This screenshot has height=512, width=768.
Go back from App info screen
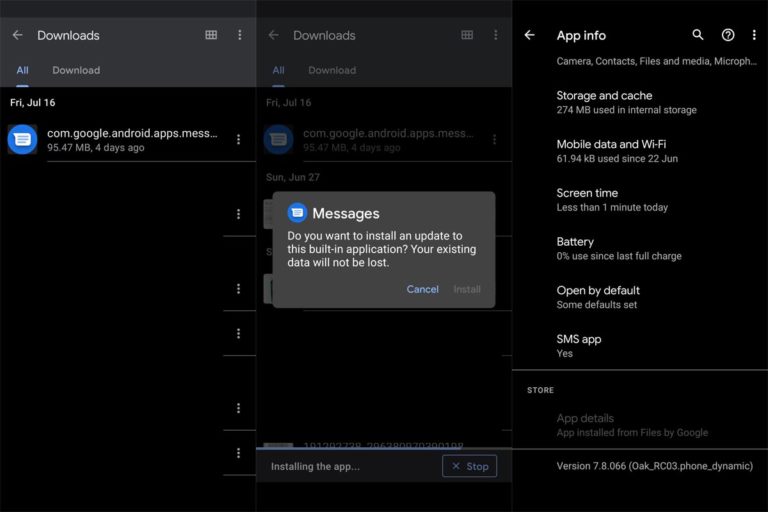click(529, 35)
